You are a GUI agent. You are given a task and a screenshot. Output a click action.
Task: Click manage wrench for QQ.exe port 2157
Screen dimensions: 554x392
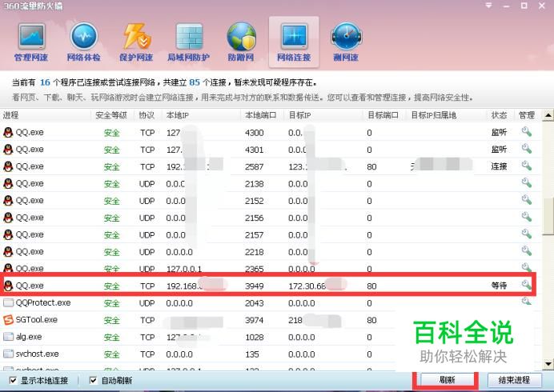click(527, 234)
